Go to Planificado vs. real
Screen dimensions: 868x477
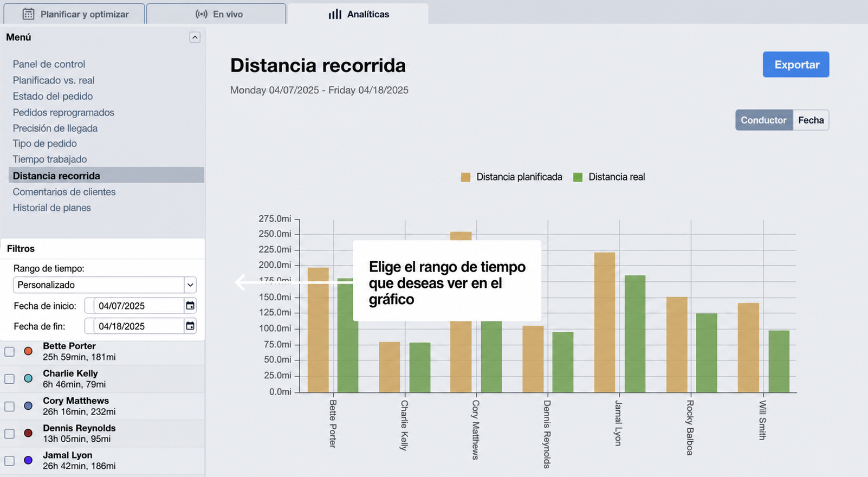point(54,80)
